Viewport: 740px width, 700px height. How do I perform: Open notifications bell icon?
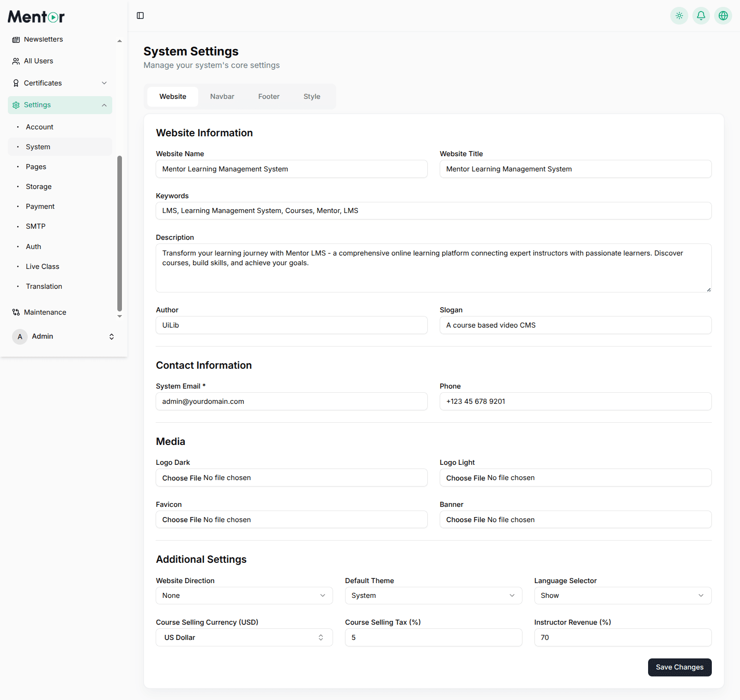tap(701, 16)
